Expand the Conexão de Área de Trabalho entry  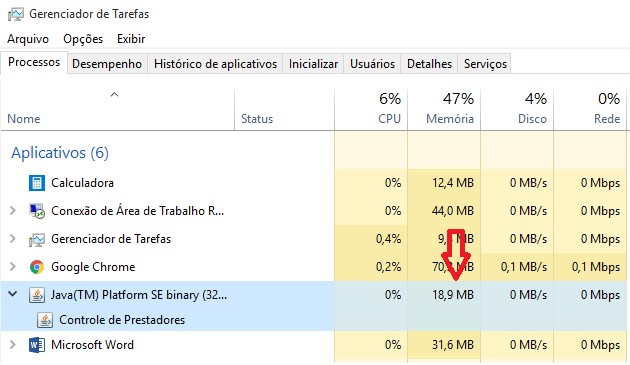pyautogui.click(x=12, y=211)
